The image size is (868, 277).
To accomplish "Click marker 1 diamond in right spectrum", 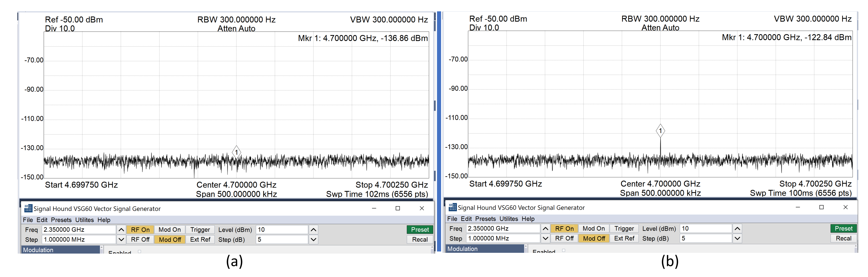I will tap(660, 130).
